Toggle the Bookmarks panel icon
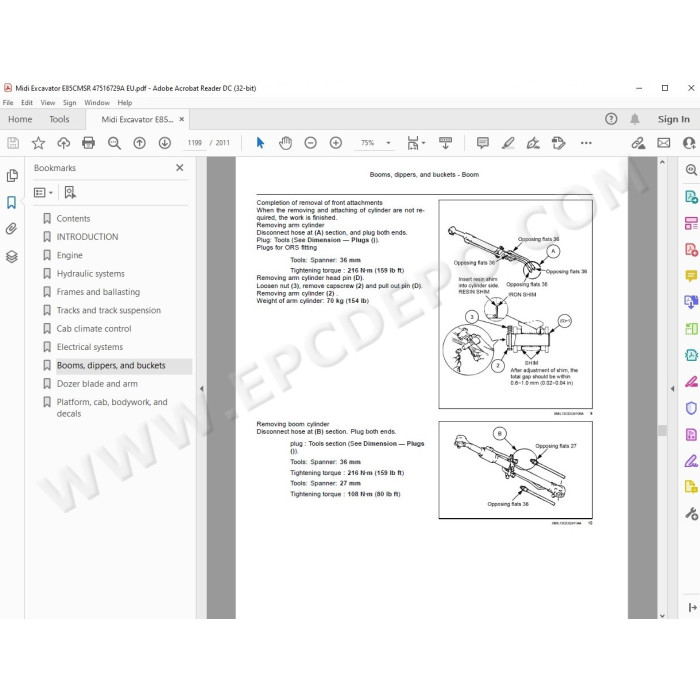 [x=12, y=202]
